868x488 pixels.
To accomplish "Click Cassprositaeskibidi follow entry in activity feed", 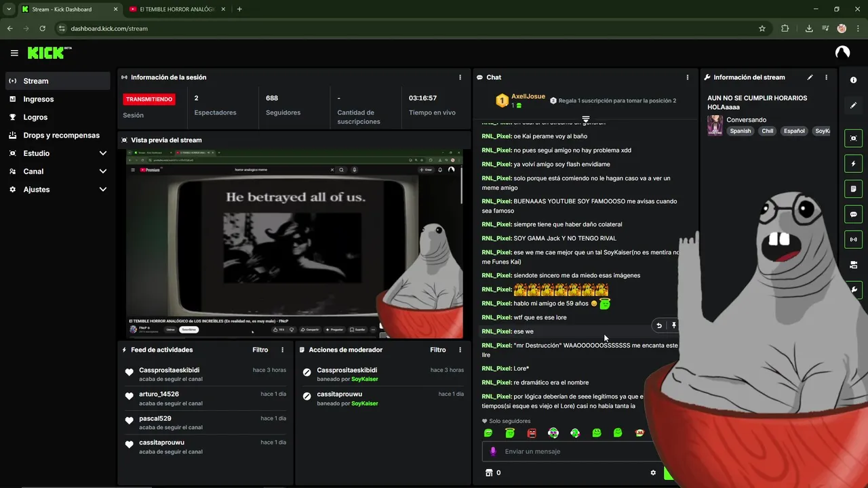I will (x=205, y=374).
